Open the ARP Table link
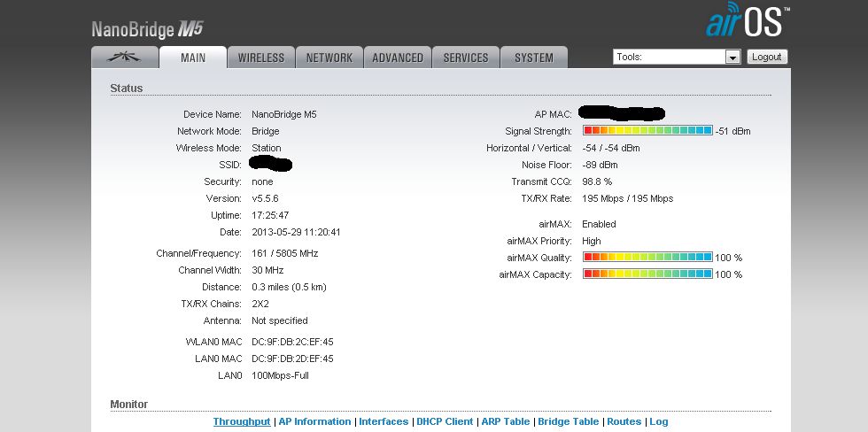The height and width of the screenshot is (432, 868). 506,421
